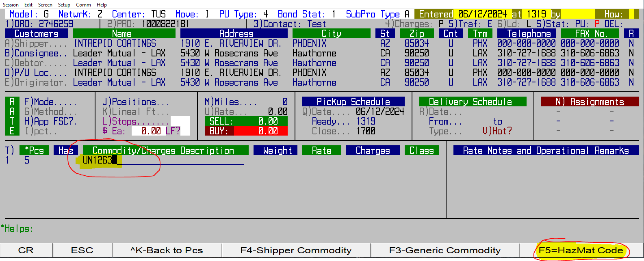This screenshot has height=261, width=644.
Task: Click the Pickup Schedule header
Action: click(x=353, y=102)
